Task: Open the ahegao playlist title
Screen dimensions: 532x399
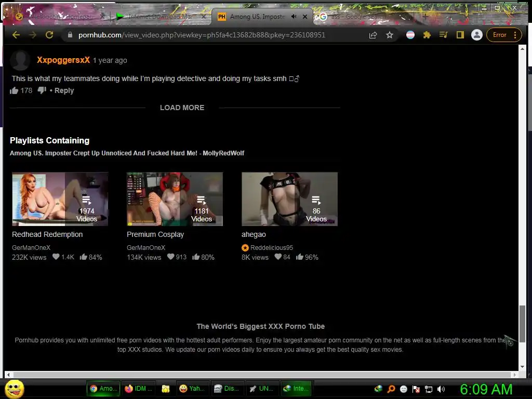Action: pos(254,234)
